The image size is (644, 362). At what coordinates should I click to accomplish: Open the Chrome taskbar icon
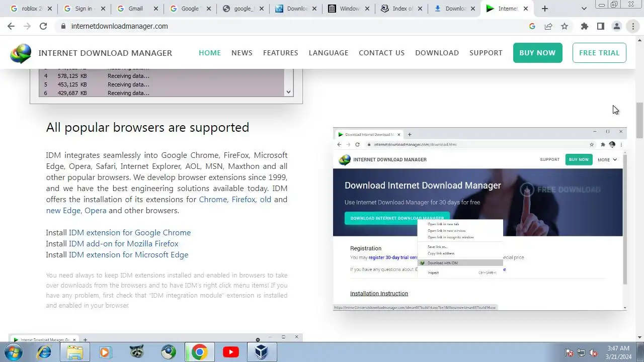click(x=199, y=352)
